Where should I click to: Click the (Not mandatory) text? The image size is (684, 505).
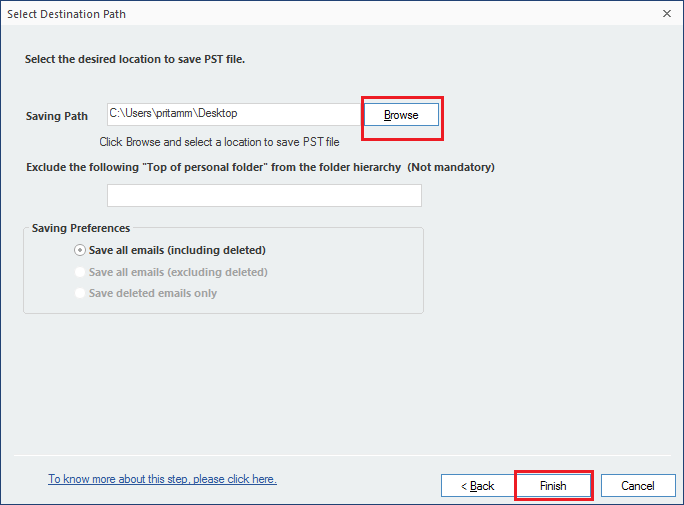[x=451, y=167]
